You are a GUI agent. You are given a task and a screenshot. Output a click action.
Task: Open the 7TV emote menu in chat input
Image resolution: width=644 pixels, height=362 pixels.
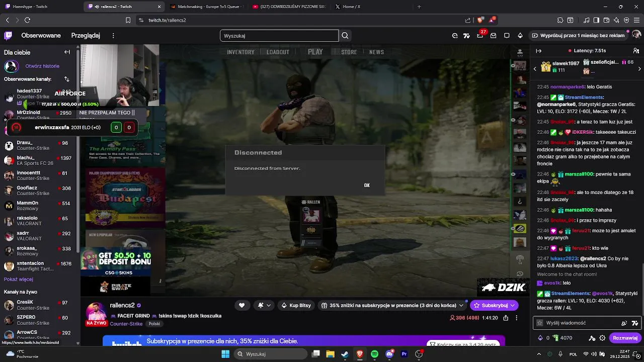tap(634, 323)
